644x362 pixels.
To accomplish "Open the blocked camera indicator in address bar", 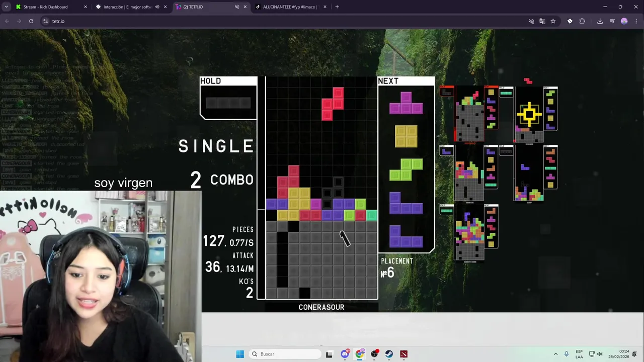I will 531,21.
